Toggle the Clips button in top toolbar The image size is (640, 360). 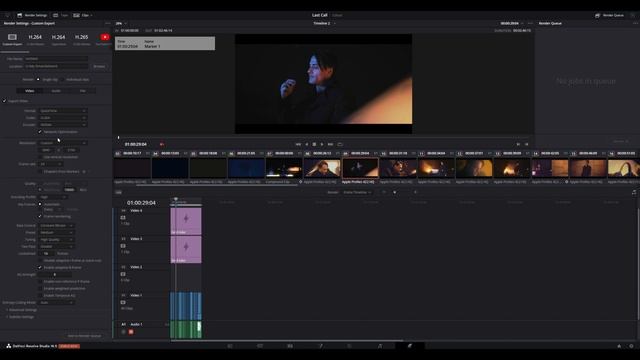[82, 15]
